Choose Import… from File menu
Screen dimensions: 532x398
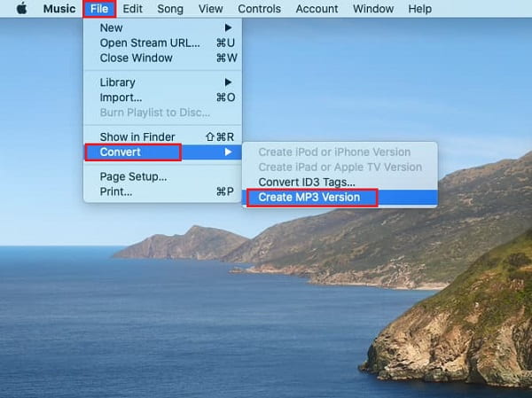[162, 98]
